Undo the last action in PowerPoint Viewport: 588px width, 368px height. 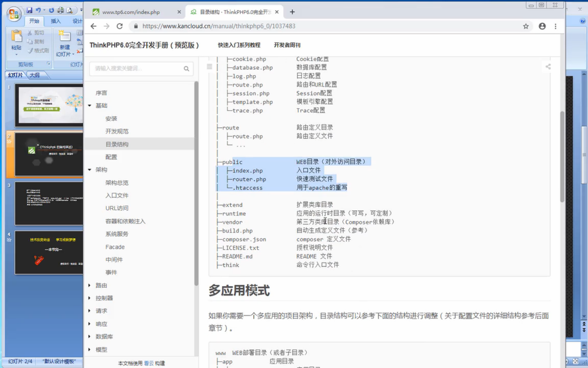[38, 10]
